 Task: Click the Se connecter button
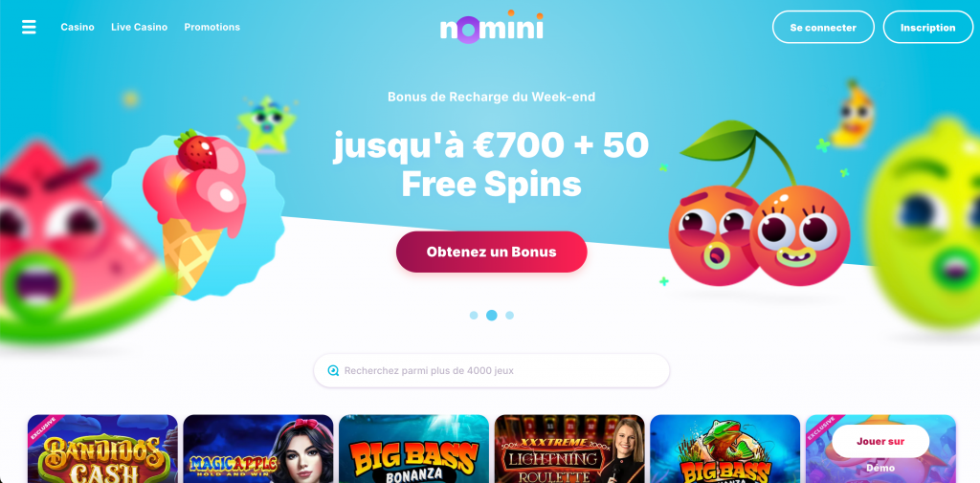pyautogui.click(x=823, y=28)
